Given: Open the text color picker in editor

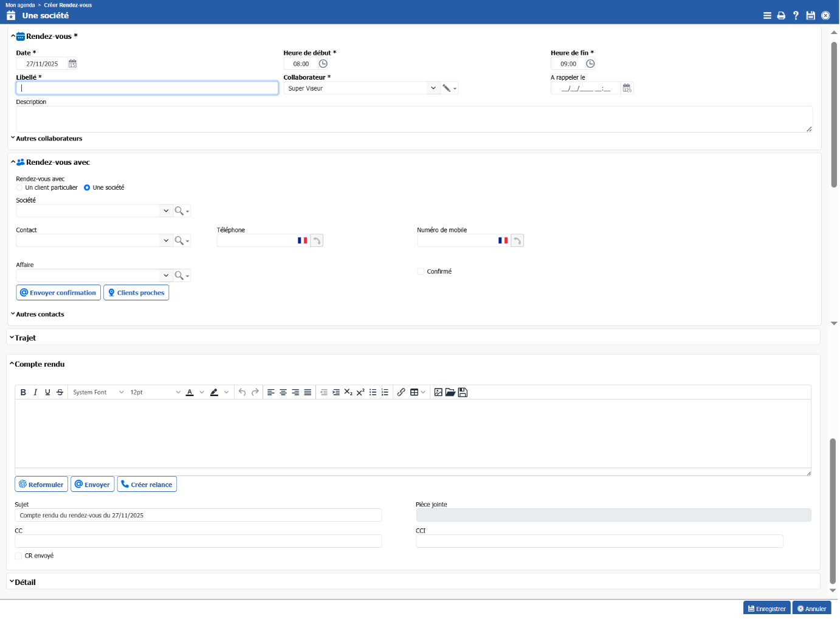Looking at the screenshot, I should tap(202, 392).
